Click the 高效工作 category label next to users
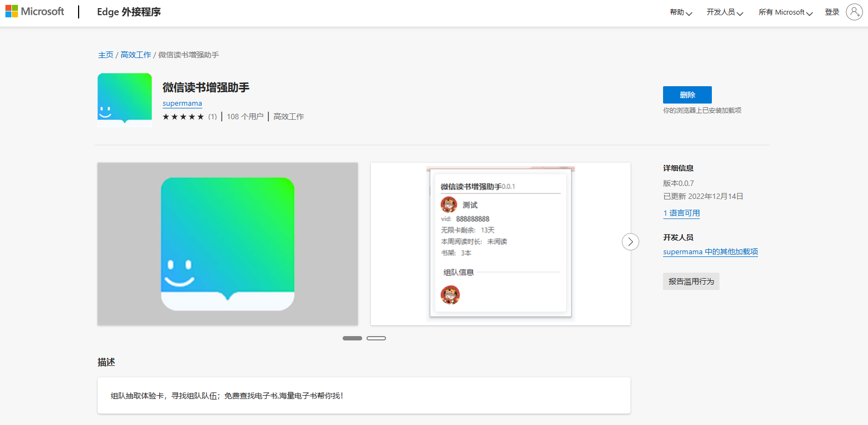Viewport: 868px width, 425px height. coord(288,117)
